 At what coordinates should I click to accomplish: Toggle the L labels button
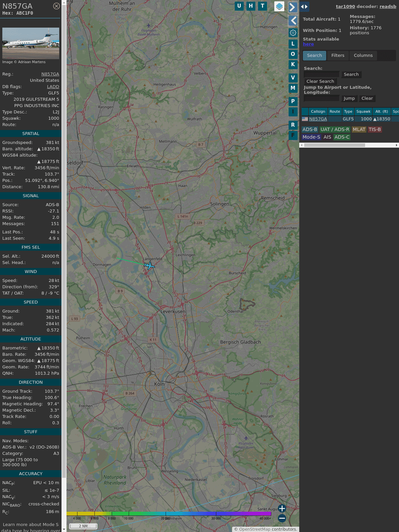pos(293,44)
